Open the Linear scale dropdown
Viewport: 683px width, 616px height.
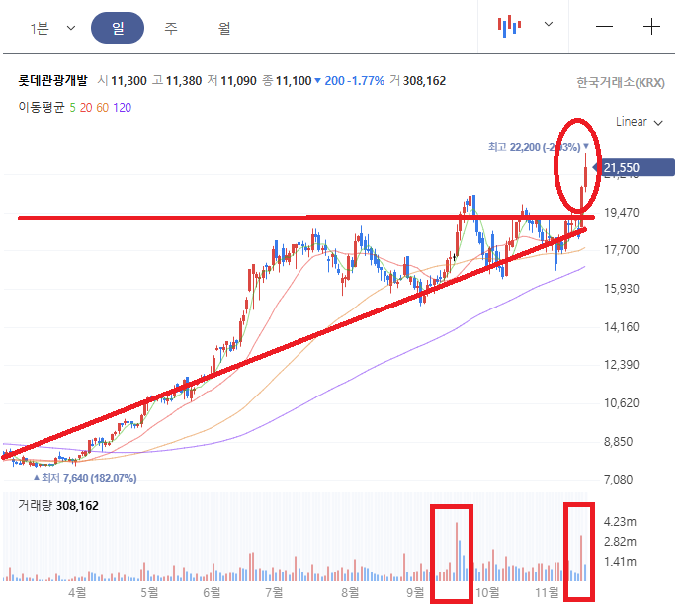tap(639, 122)
